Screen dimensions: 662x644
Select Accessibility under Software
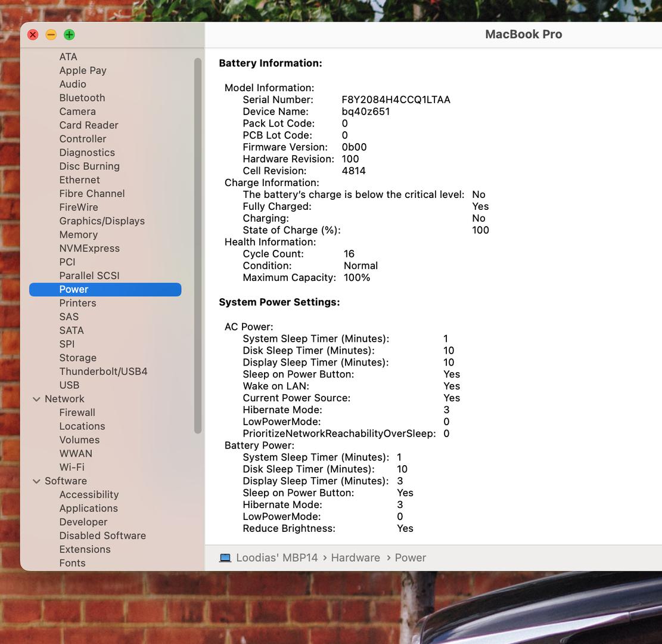click(89, 494)
